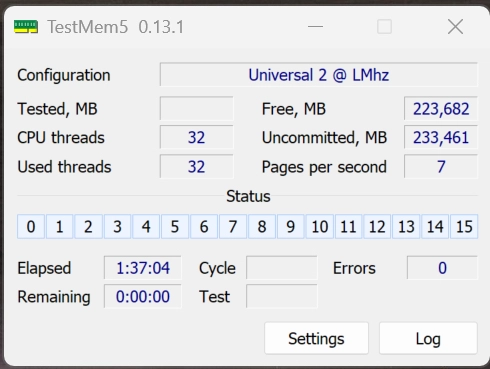Select status thread cell 4
Image resolution: width=490 pixels, height=369 pixels.
click(x=146, y=227)
